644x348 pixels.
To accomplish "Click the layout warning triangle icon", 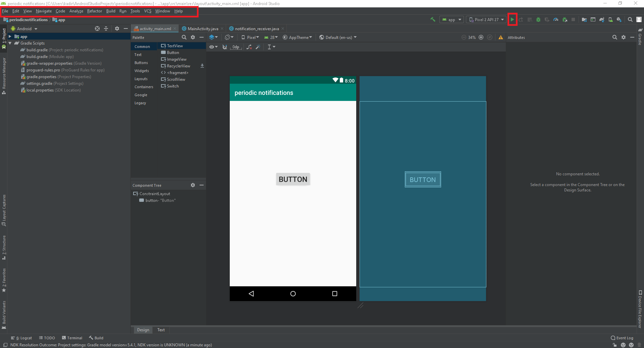I will coord(501,37).
